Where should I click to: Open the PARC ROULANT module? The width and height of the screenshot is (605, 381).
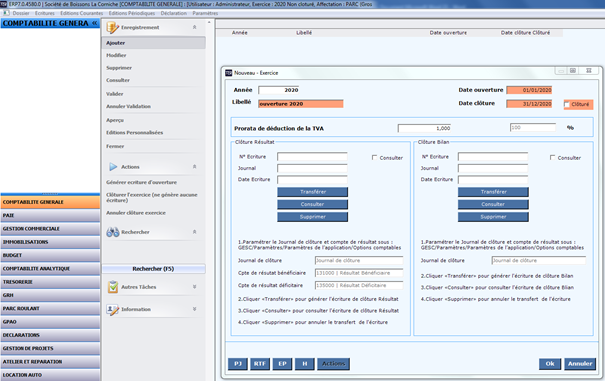pos(50,309)
